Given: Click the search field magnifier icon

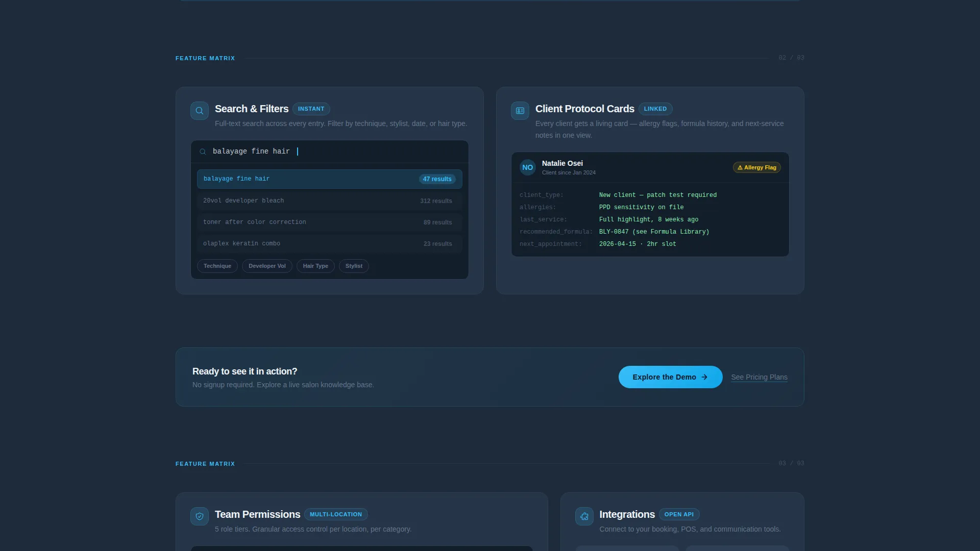Looking at the screenshot, I should 203,152.
